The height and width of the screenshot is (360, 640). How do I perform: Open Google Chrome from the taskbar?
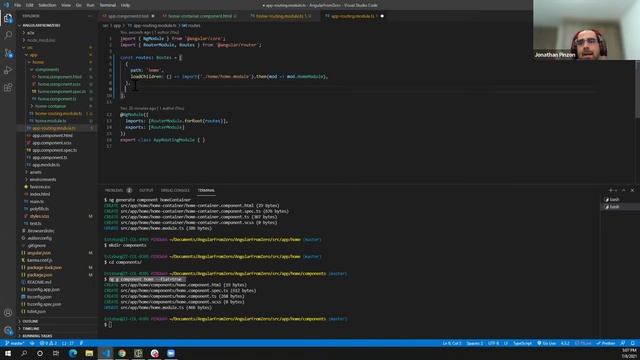pyautogui.click(x=122, y=353)
